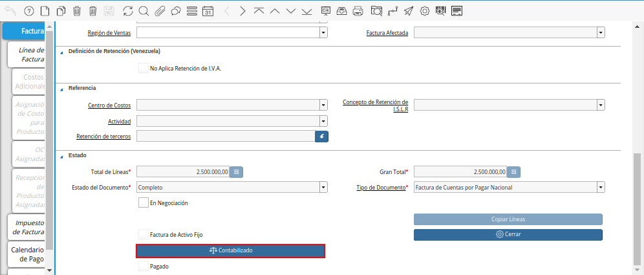Switch to Factura tab

(x=24, y=31)
